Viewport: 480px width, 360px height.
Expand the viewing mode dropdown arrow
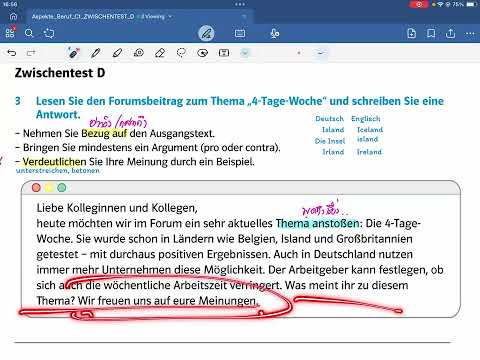[171, 16]
